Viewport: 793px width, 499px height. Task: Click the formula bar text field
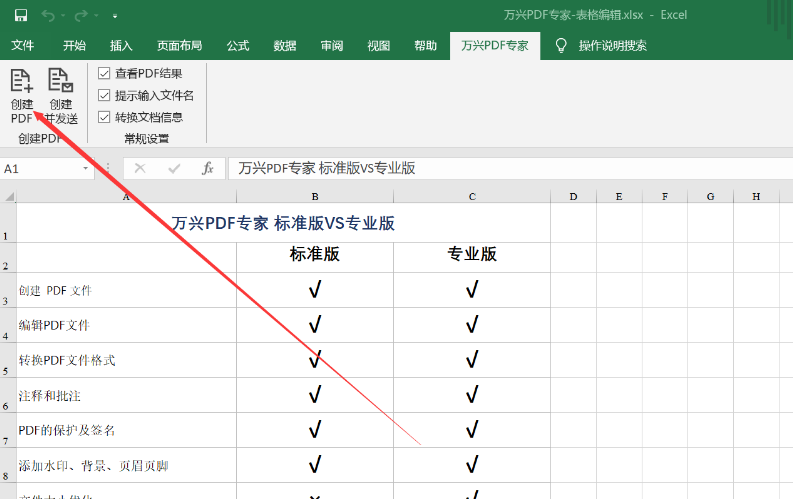[x=510, y=168]
